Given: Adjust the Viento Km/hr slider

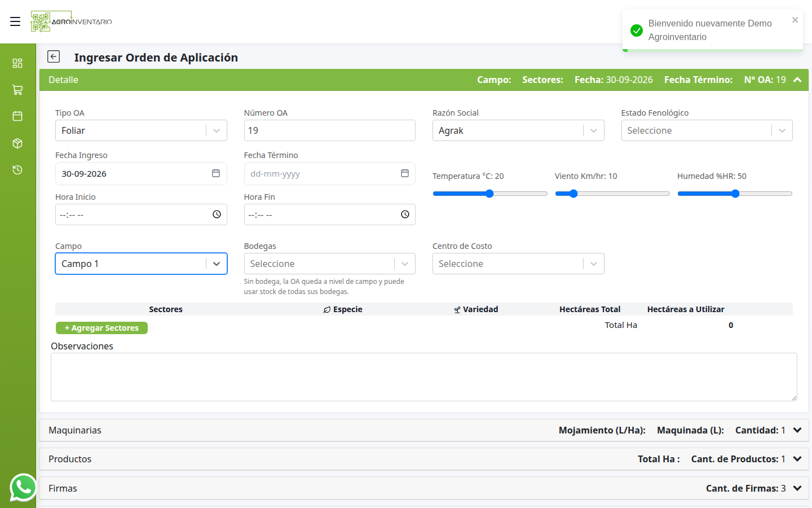Looking at the screenshot, I should point(612,194).
